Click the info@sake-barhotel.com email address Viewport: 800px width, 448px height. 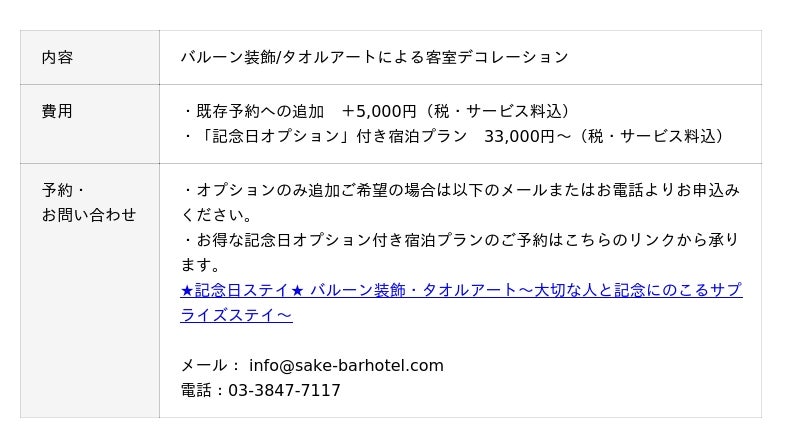point(346,365)
